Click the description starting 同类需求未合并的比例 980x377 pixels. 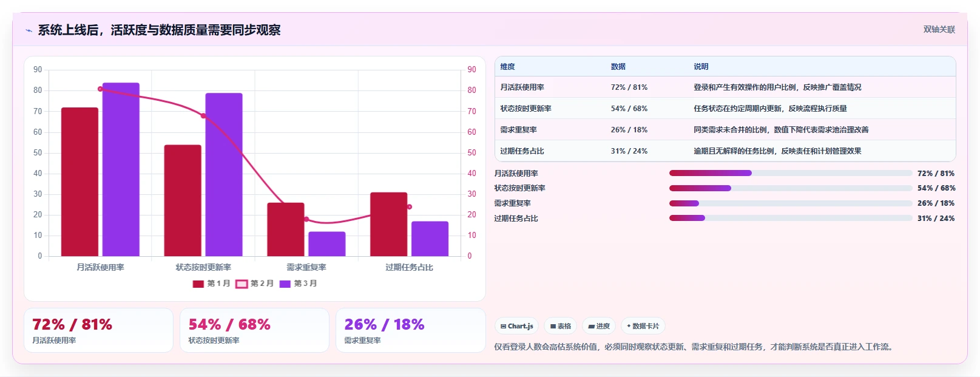coord(781,130)
